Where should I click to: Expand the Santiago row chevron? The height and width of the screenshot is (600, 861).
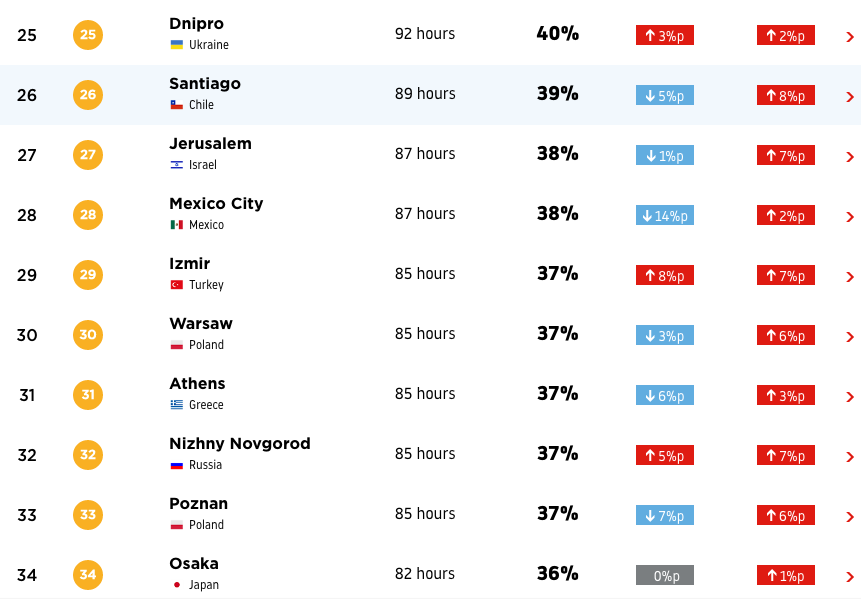[x=849, y=97]
